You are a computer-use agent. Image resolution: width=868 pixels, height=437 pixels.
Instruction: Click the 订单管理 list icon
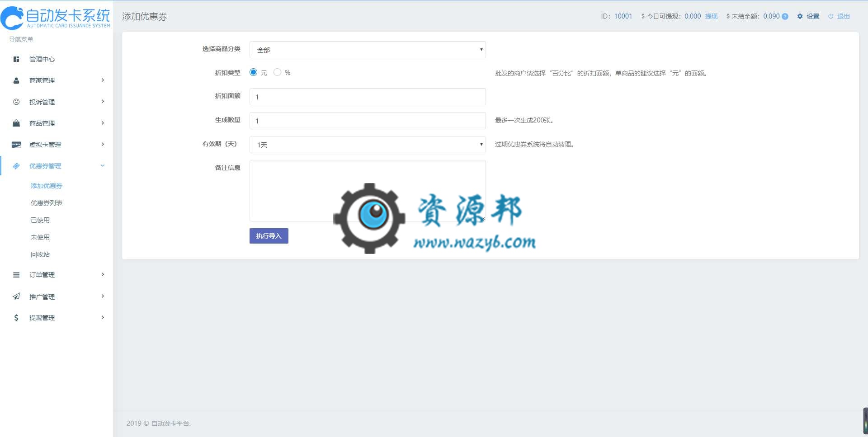point(16,275)
